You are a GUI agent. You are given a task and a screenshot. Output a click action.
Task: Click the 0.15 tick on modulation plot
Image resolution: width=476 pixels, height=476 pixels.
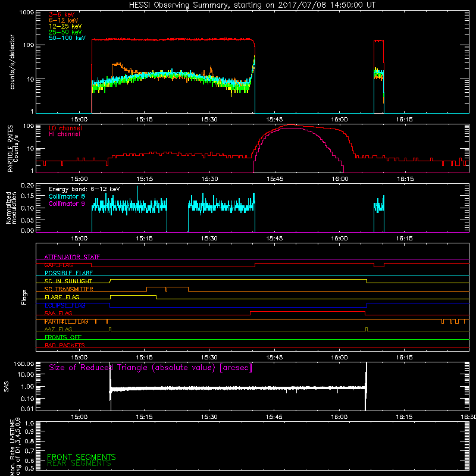[27, 196]
